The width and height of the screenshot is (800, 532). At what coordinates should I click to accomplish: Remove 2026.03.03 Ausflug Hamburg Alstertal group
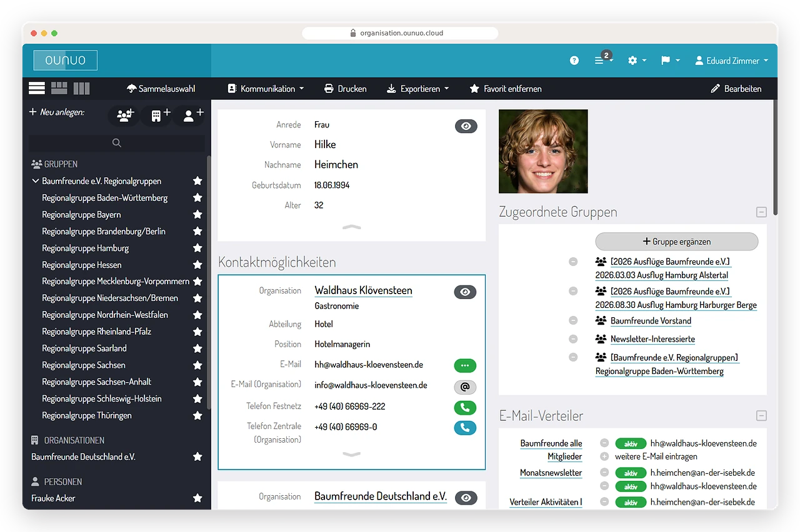573,262
